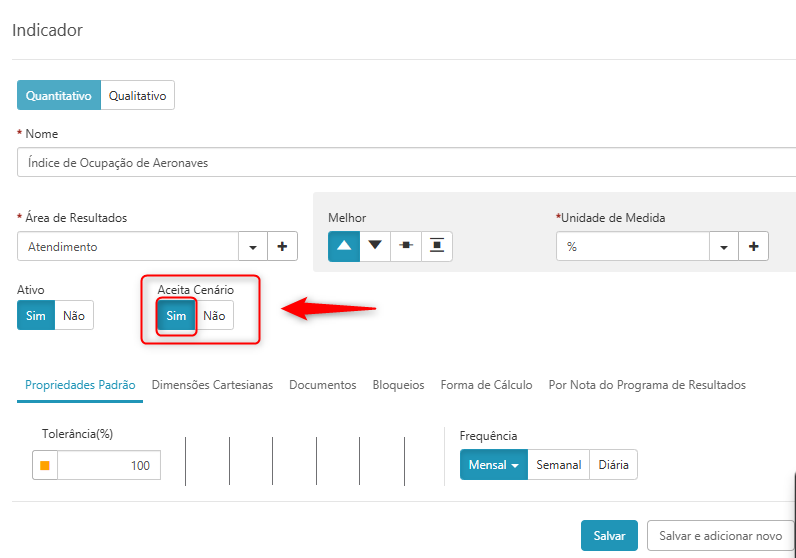796x558 pixels.
Task: Select the up-arrow 'higher is better' icon
Action: [x=344, y=246]
